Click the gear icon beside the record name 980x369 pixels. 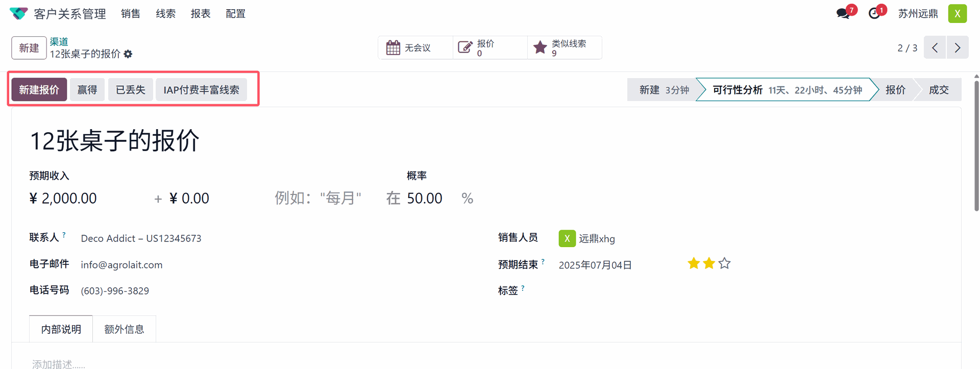coord(128,54)
